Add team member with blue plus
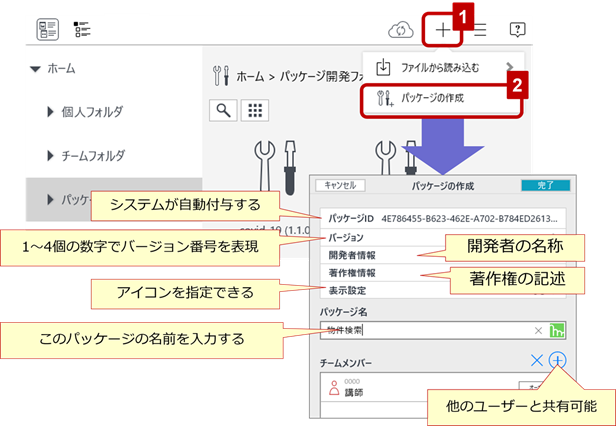The width and height of the screenshot is (616, 426). coord(557,360)
